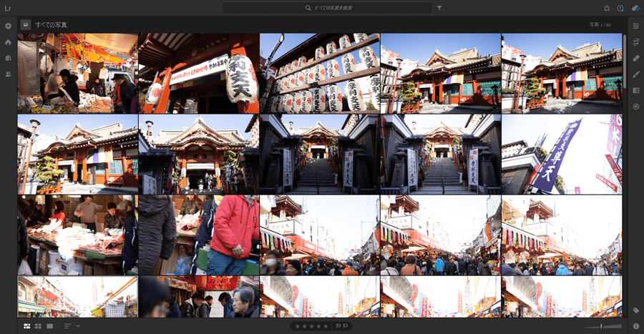Image resolution: width=644 pixels, height=334 pixels.
Task: Click the すべての写真 heading
Action: tap(51, 25)
